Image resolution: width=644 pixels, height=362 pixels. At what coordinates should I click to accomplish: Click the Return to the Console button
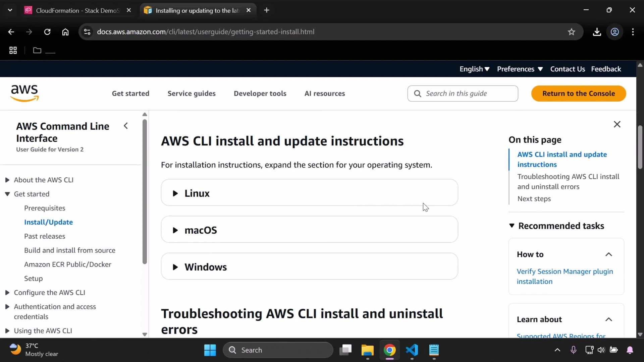(579, 93)
